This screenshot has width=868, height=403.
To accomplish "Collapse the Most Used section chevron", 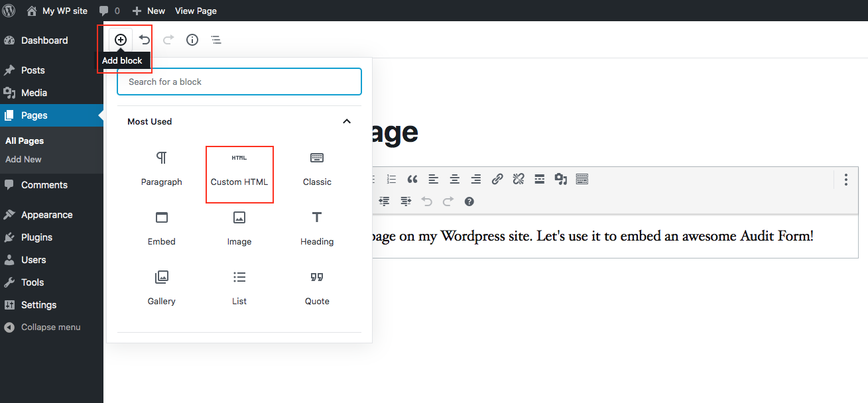I will pyautogui.click(x=346, y=121).
